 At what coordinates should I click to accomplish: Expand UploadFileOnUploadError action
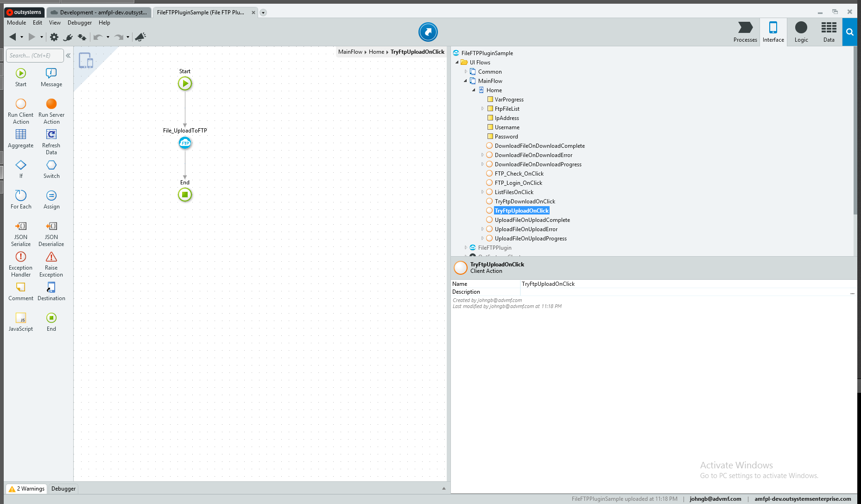(x=482, y=229)
